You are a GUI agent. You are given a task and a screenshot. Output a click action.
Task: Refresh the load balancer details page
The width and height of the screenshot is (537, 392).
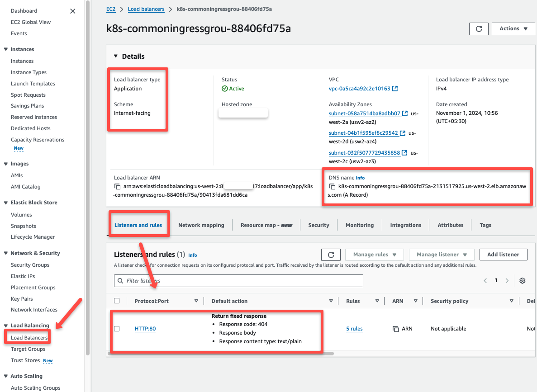[x=479, y=28]
